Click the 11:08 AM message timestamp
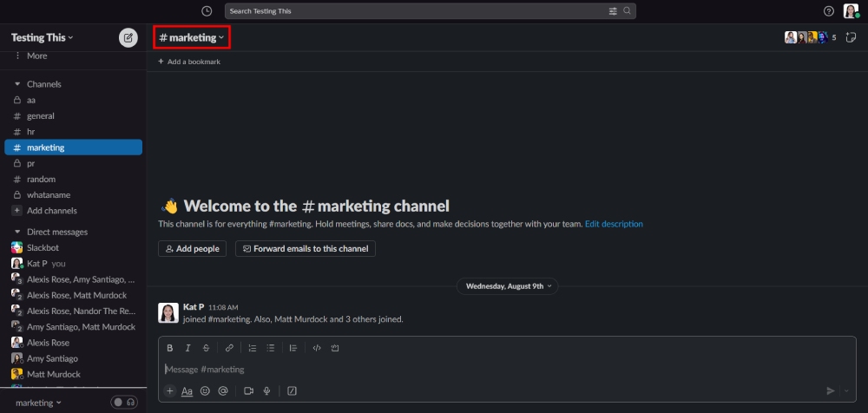The image size is (868, 413). (x=223, y=307)
